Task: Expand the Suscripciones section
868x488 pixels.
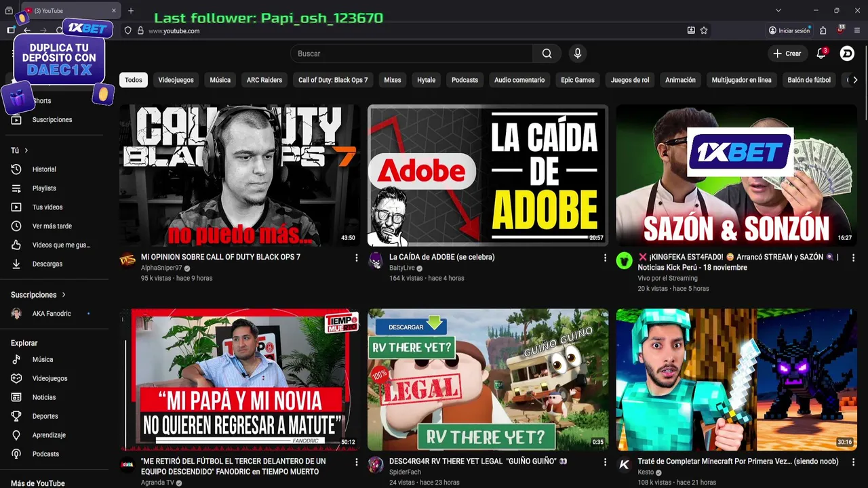Action: tap(39, 295)
